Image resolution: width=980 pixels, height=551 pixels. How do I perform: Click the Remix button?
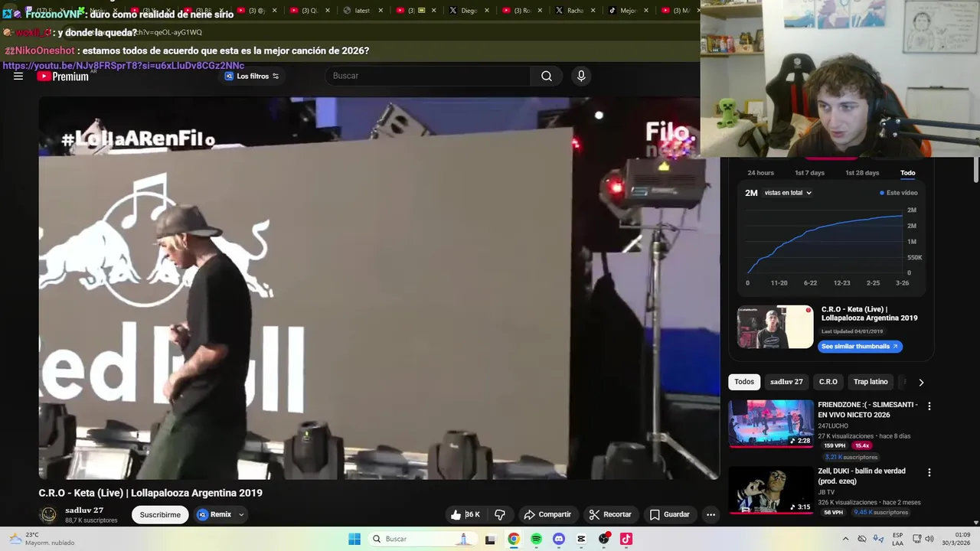[214, 514]
